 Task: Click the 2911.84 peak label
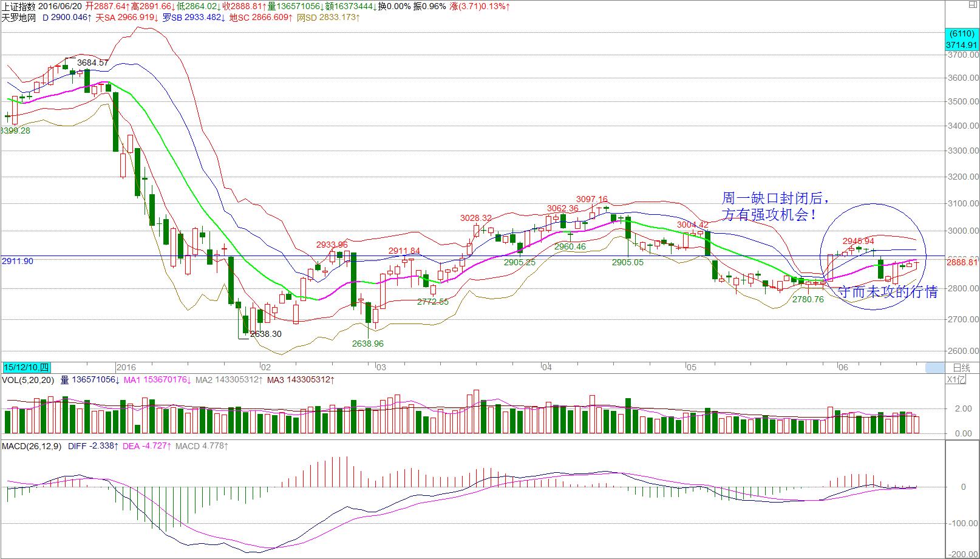pyautogui.click(x=404, y=251)
